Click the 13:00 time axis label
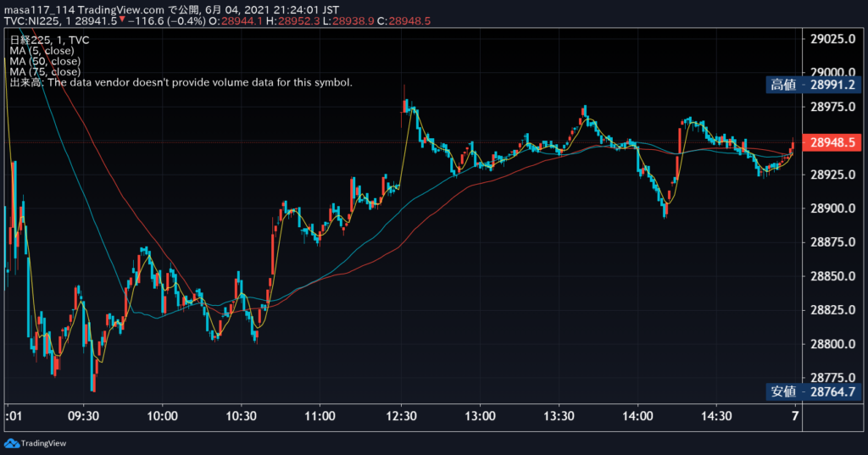The image size is (868, 455). tap(480, 416)
